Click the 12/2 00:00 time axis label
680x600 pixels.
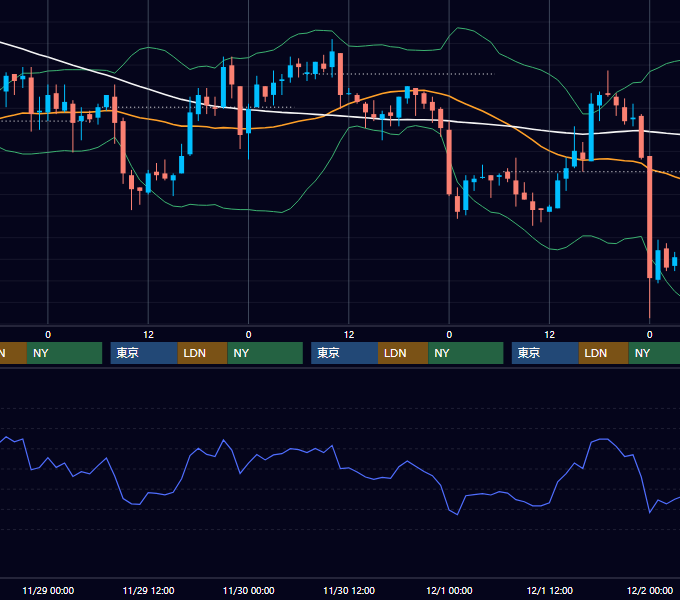click(650, 590)
